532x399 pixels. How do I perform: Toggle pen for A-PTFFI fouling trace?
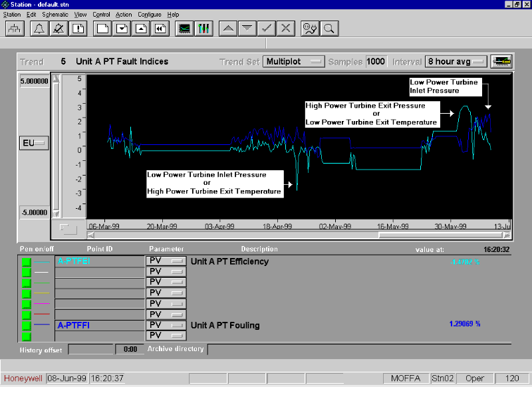click(27, 325)
